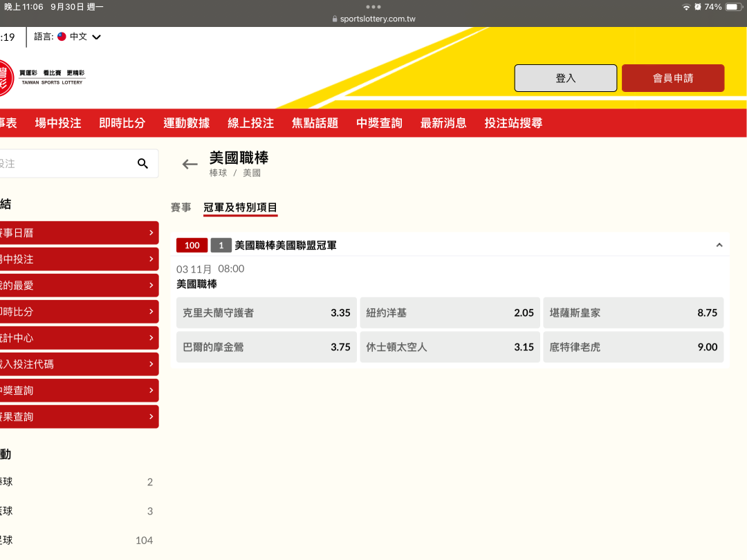Click the 棒球 breadcrumb link
This screenshot has height=560, width=747.
click(218, 173)
